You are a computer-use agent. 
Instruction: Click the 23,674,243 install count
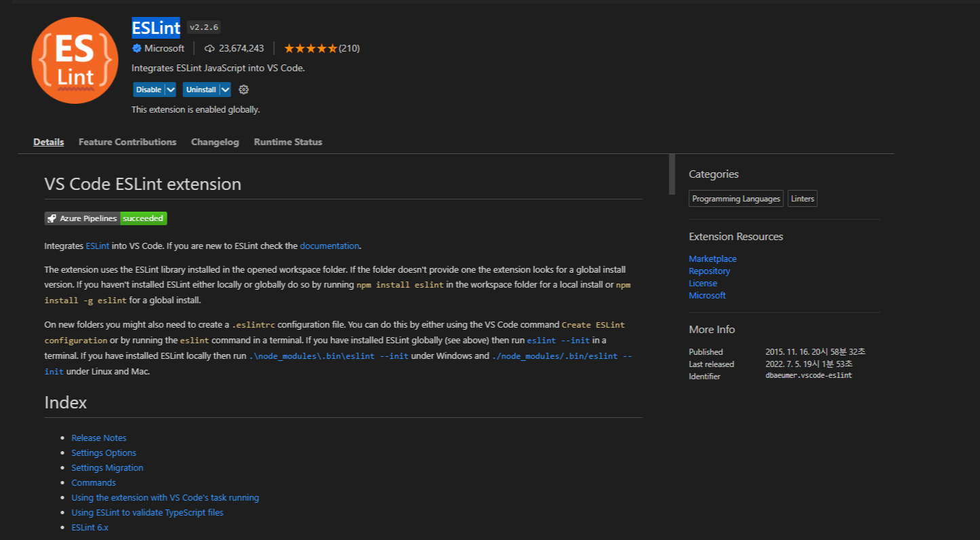241,48
